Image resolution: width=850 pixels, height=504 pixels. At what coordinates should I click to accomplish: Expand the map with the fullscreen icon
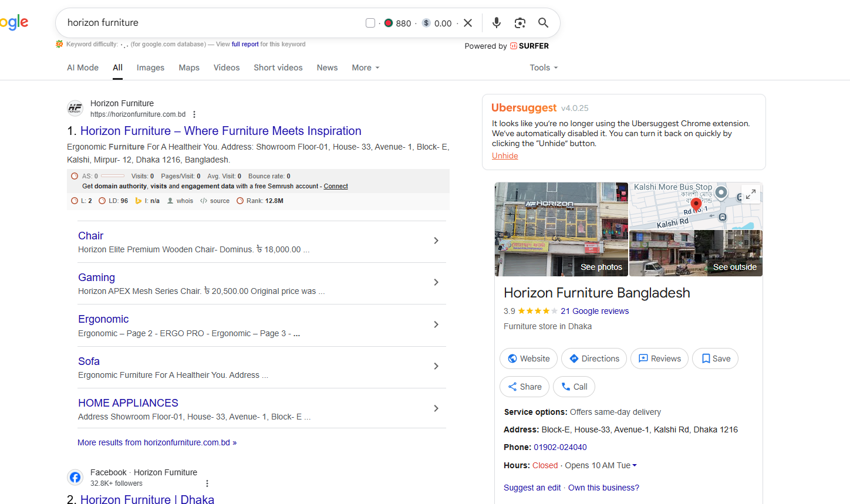(750, 194)
